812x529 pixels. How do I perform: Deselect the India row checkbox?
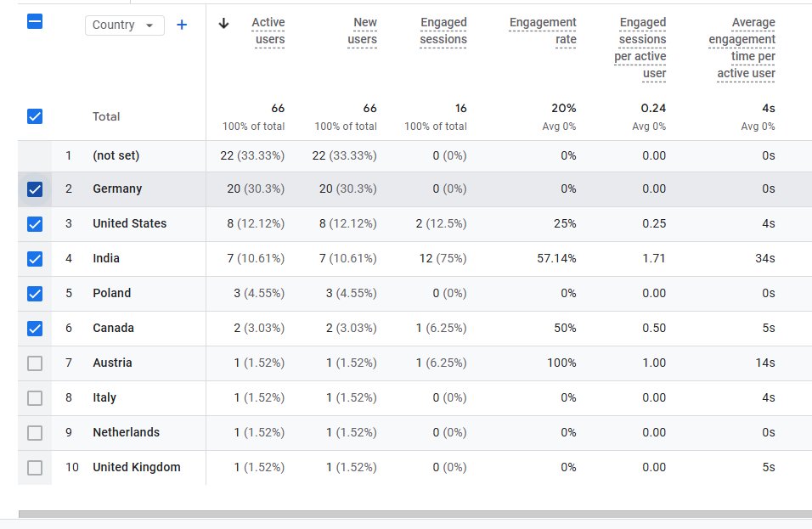(x=35, y=259)
